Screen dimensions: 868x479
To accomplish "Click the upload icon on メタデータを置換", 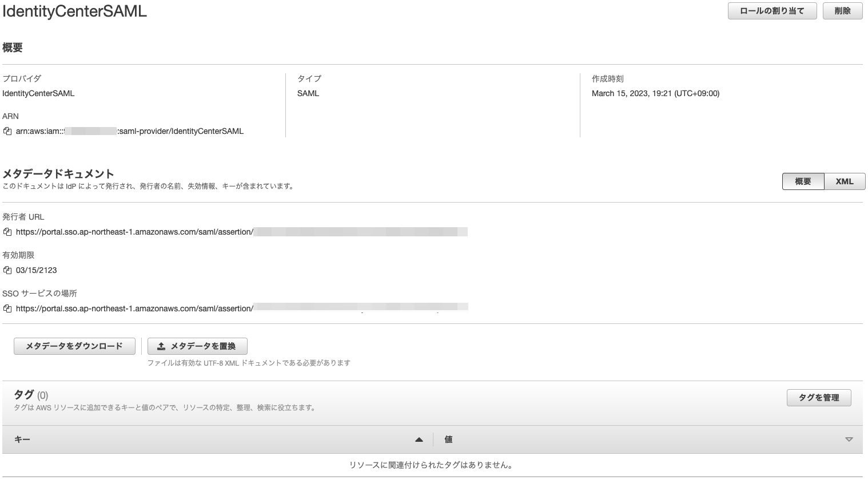I will point(161,346).
